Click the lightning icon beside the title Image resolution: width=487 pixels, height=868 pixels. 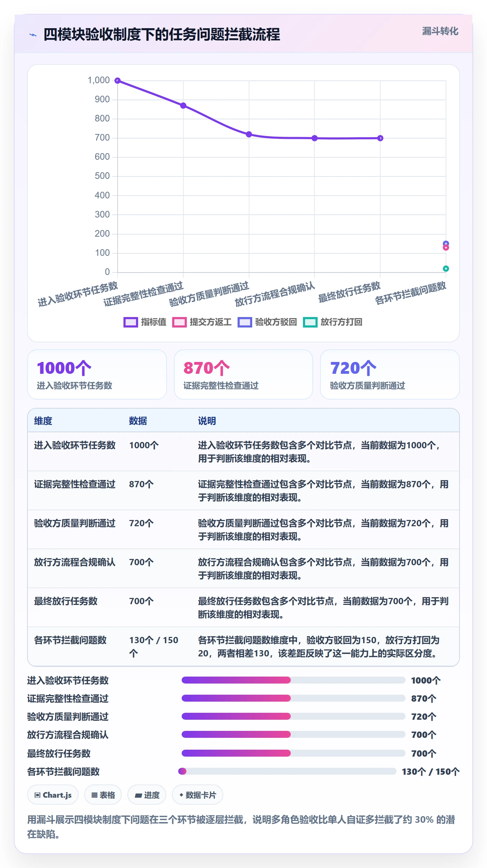[x=33, y=35]
